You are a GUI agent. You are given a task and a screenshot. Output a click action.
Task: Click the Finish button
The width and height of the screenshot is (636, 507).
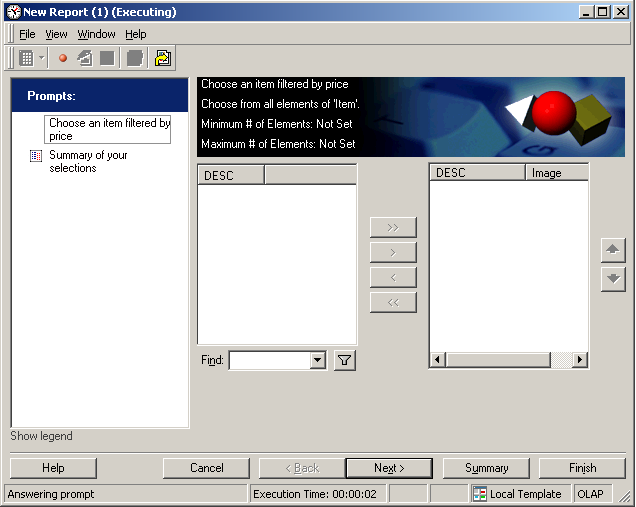582,468
